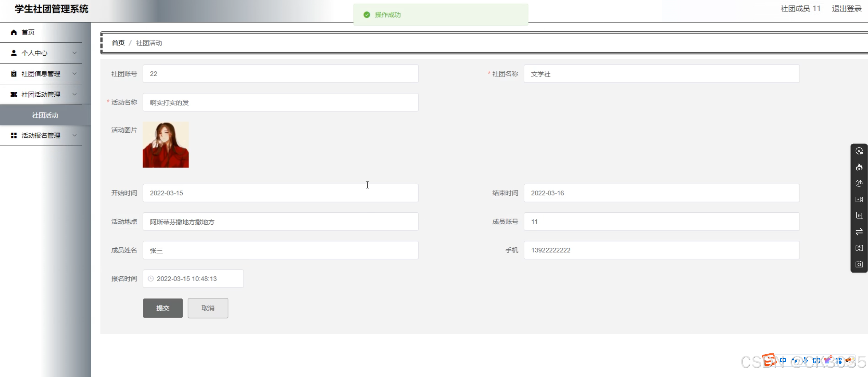This screenshot has width=868, height=377.
Task: Collapse the 社团活动管理 sidebar menu
Action: point(41,94)
